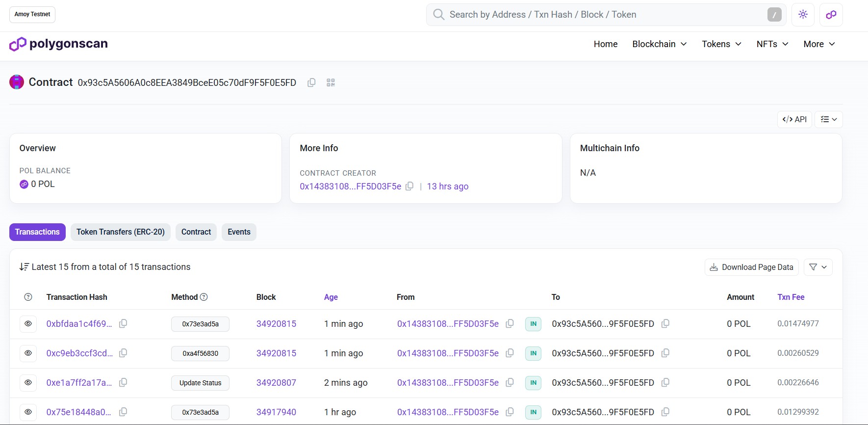Preview transaction 0xe1a7ff2a17a with eye icon
The height and width of the screenshot is (425, 868).
pyautogui.click(x=28, y=382)
